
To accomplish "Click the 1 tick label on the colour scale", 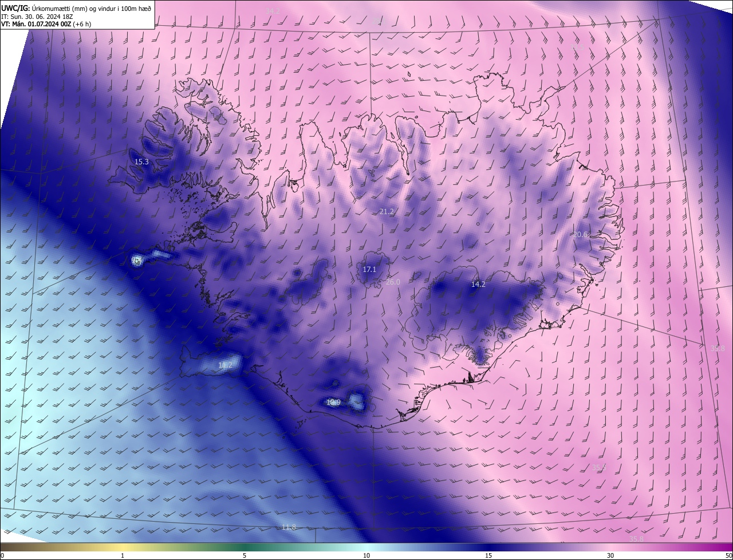I will [x=123, y=555].
